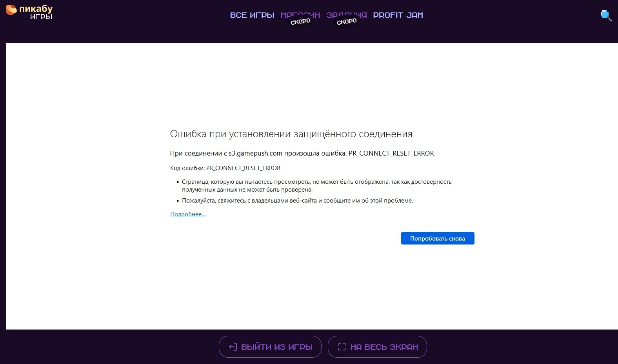The image size is (618, 364).
Task: Click the bullet starting with Пожалуйста, свяжитесь
Action: pyautogui.click(x=298, y=201)
